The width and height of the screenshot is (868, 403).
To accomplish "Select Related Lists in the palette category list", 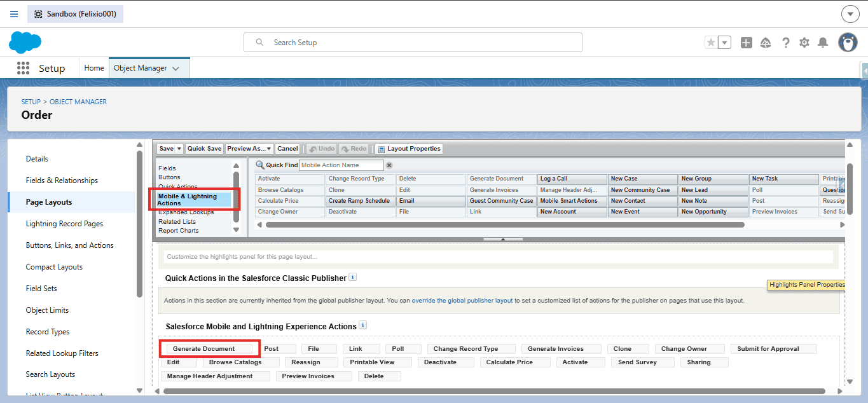I will pos(177,222).
